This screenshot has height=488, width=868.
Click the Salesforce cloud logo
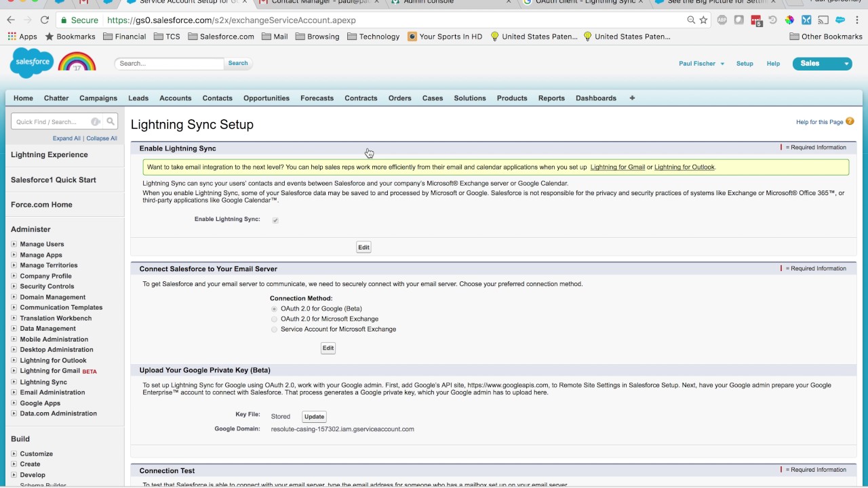click(32, 62)
